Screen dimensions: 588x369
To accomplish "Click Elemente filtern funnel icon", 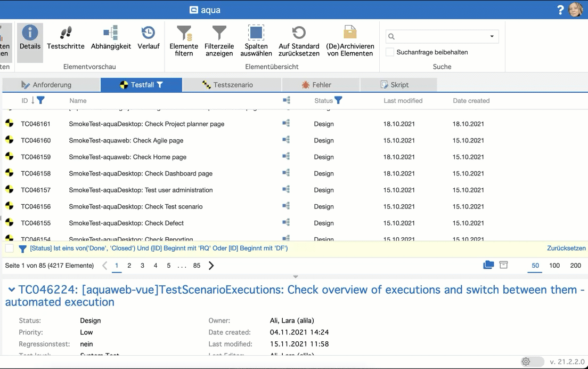I will pos(184,33).
